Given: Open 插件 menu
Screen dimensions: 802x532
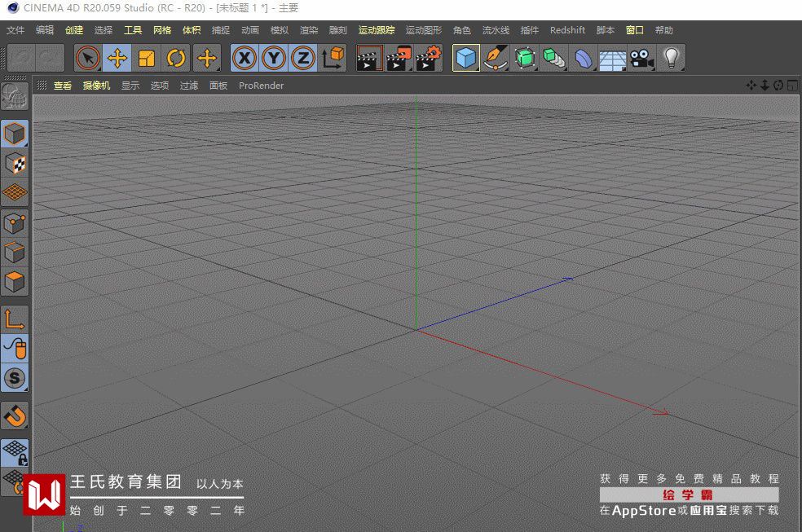Looking at the screenshot, I should tap(530, 30).
